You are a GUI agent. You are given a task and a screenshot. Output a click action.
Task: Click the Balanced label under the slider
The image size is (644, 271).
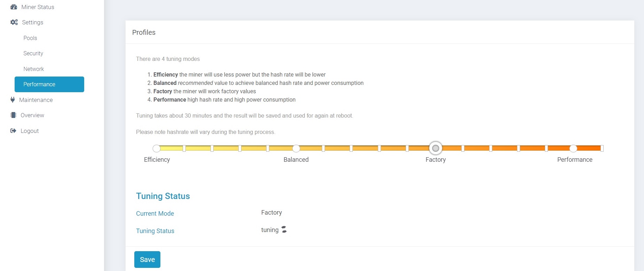tap(296, 160)
